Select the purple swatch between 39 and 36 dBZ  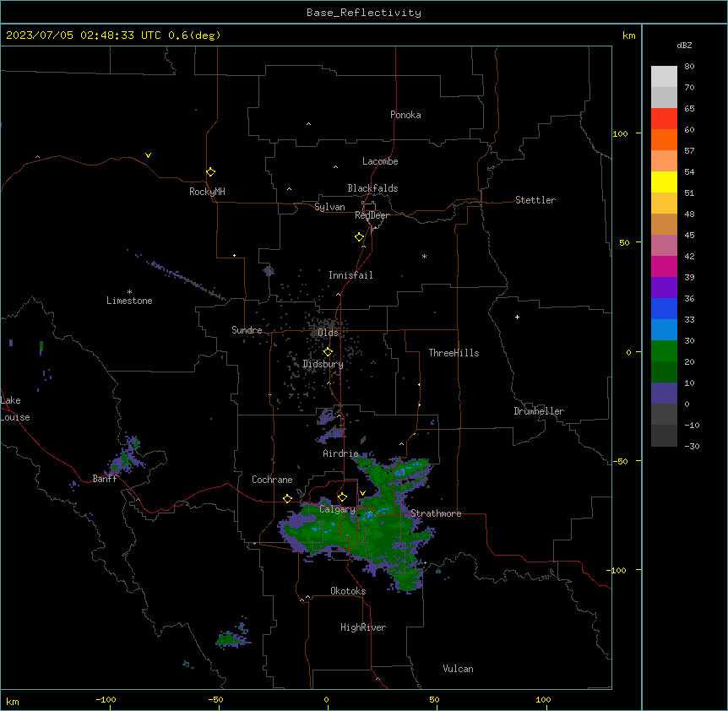[664, 288]
